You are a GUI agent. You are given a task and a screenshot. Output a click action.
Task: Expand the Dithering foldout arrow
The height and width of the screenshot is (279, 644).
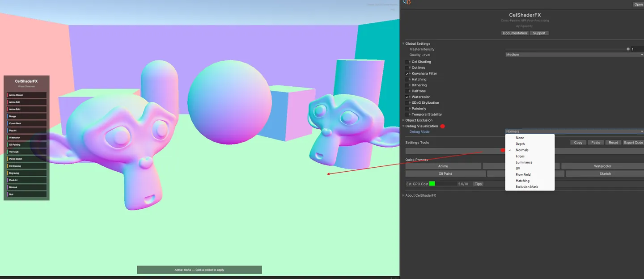(410, 85)
